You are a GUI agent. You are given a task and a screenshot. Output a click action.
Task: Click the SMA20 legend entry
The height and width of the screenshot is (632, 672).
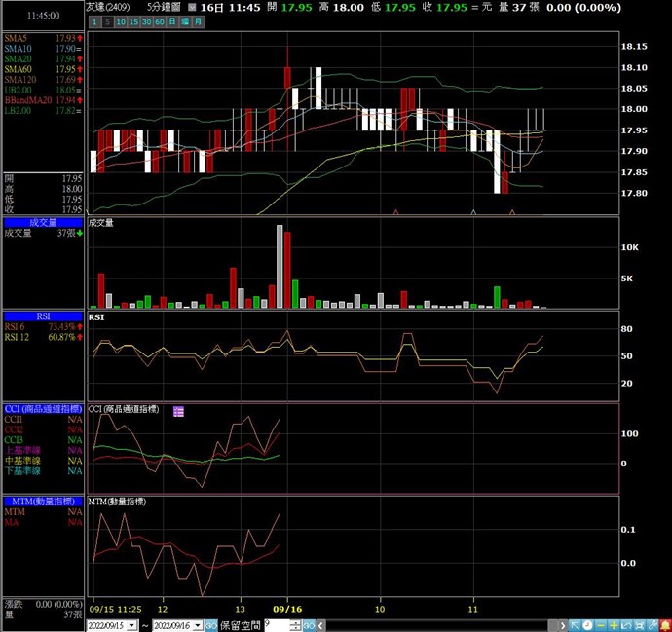coord(43,59)
